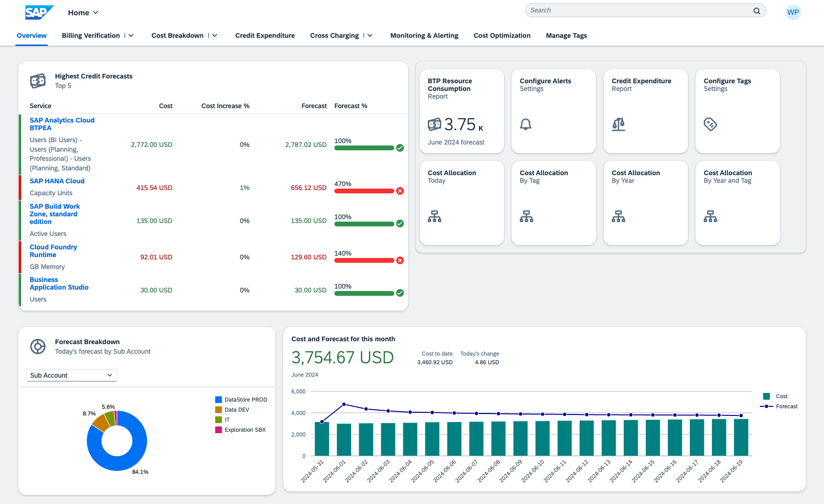
Task: Open the Billing Verification tab
Action: pyautogui.click(x=91, y=35)
